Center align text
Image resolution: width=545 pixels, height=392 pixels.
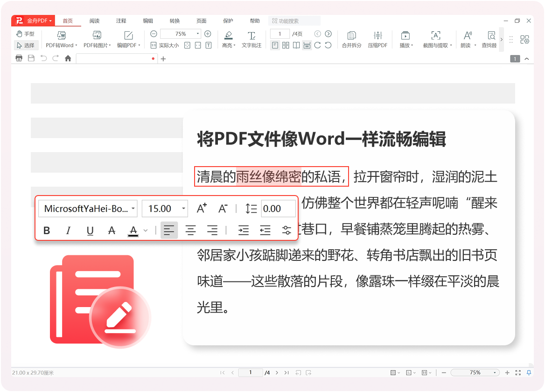click(190, 231)
